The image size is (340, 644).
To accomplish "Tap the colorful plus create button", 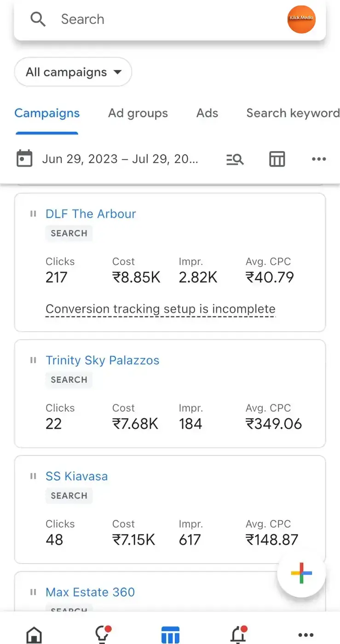I will 302,573.
